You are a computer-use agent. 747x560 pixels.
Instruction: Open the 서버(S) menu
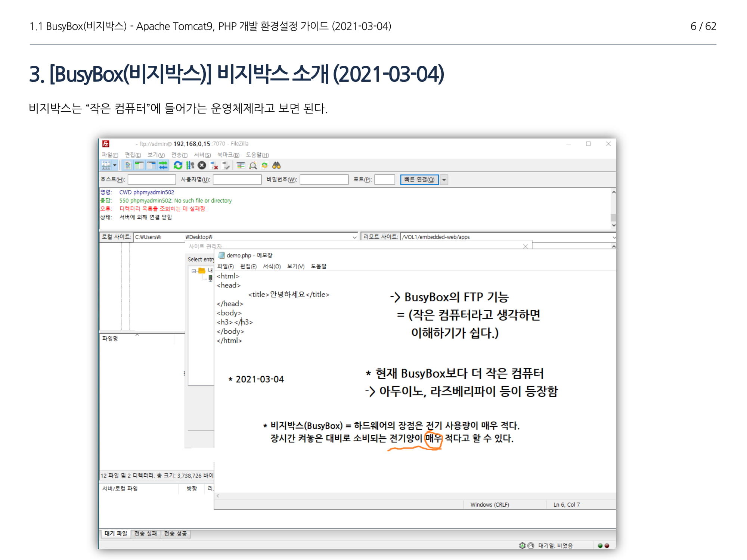pyautogui.click(x=202, y=155)
